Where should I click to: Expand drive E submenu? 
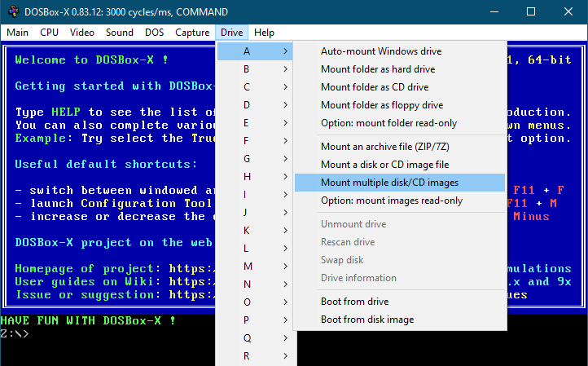point(255,123)
